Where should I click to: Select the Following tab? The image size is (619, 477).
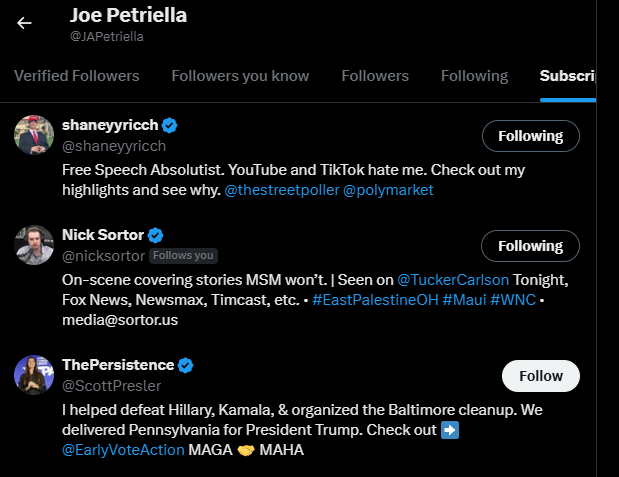(x=474, y=76)
